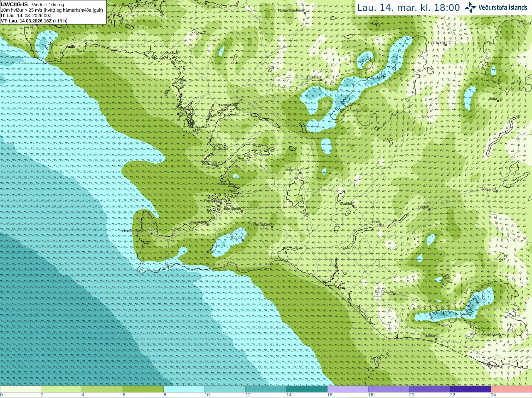Click the Hólmsheiði station label
This screenshot has width=532, height=398.
[x=232, y=209]
